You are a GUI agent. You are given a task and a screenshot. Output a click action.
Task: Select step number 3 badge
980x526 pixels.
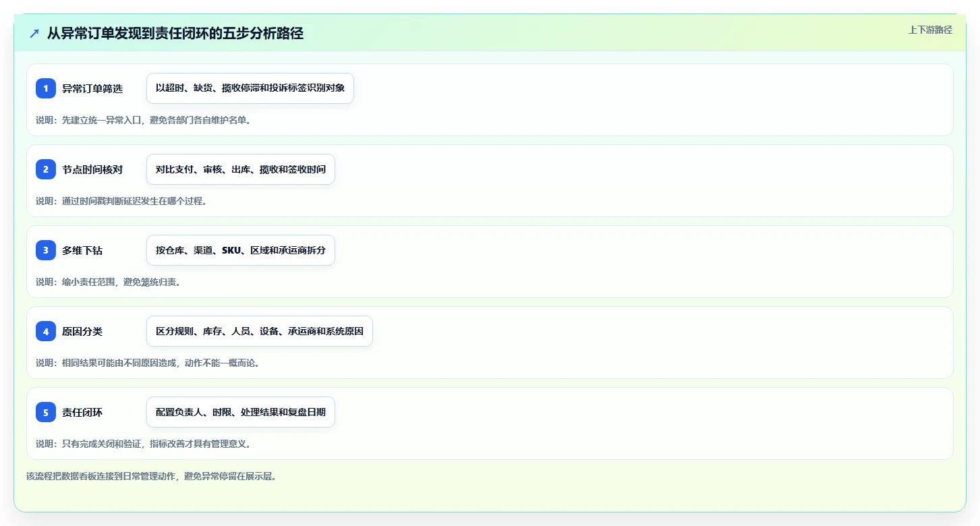[46, 250]
